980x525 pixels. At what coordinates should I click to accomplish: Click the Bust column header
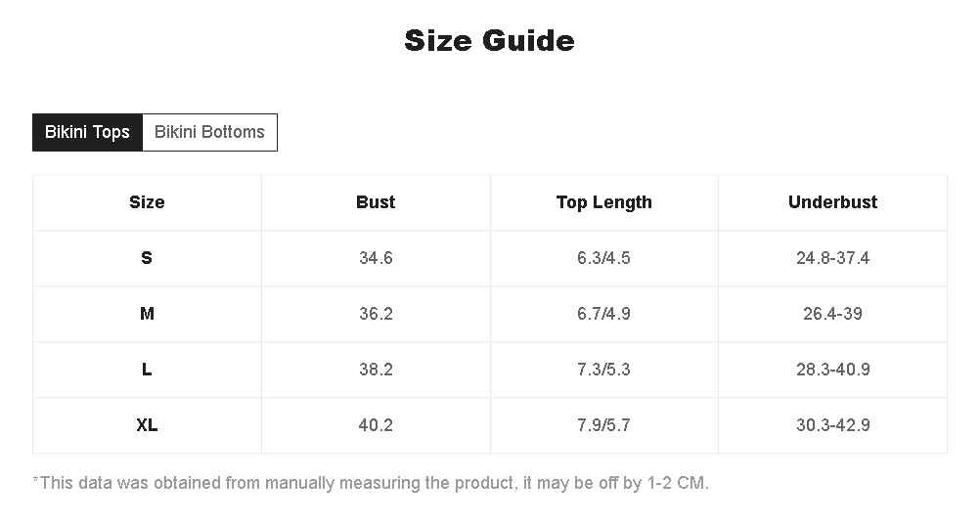click(376, 202)
